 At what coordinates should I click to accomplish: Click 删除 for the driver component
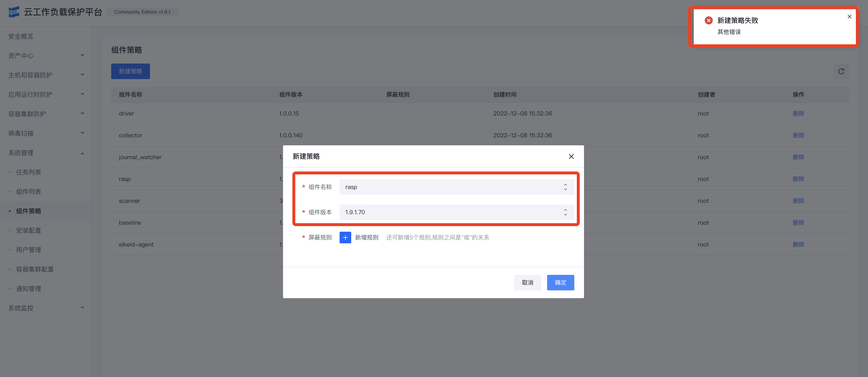[x=798, y=113]
